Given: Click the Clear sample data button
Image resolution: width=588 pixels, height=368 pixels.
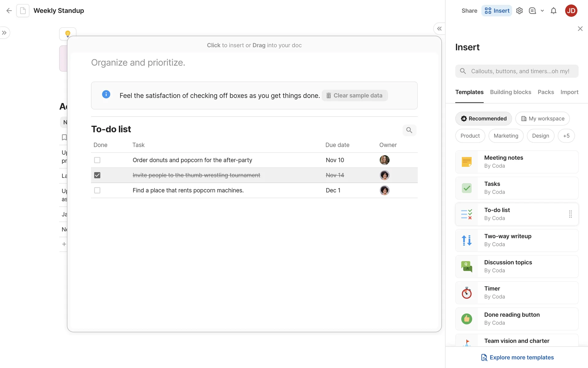Looking at the screenshot, I should 355,95.
